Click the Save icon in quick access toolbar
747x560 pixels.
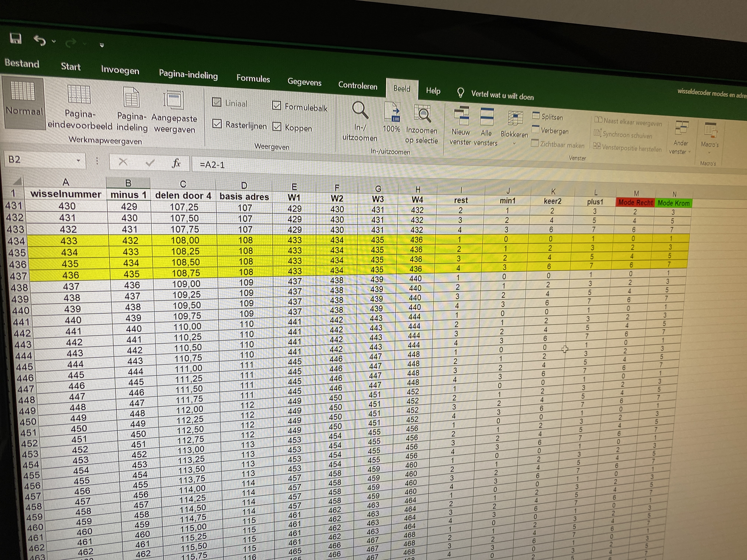pos(16,39)
